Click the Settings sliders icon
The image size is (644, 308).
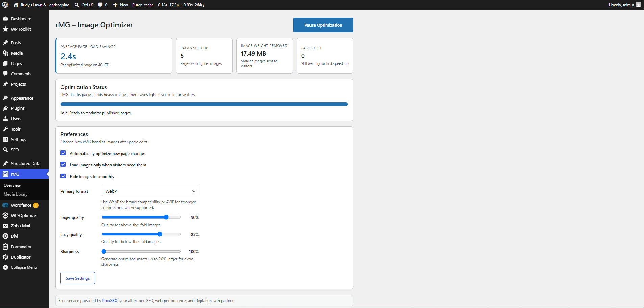click(x=5, y=139)
